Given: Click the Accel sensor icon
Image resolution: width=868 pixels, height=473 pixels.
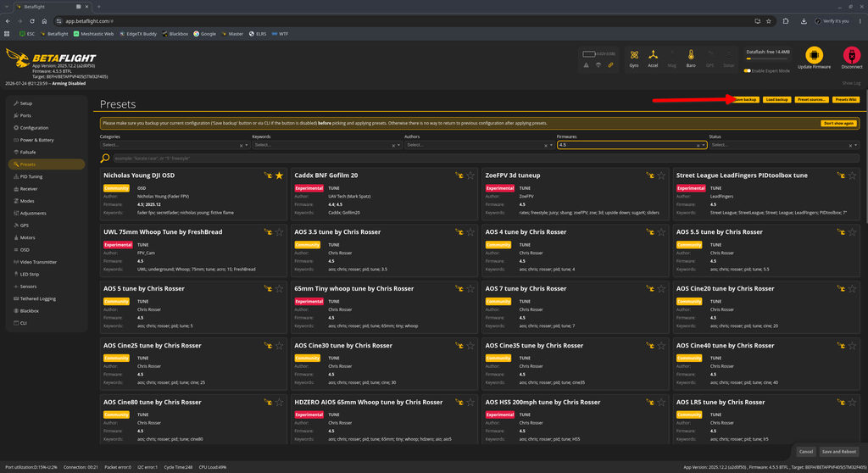Looking at the screenshot, I should tap(654, 55).
